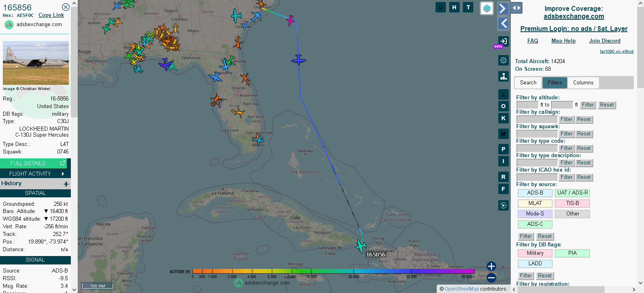The image size is (644, 293).
Task: Reset the callsign filter
Action: click(x=584, y=119)
